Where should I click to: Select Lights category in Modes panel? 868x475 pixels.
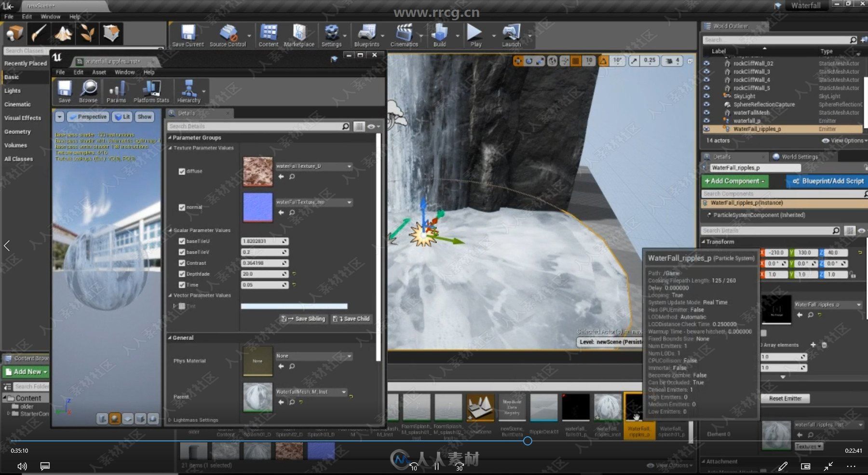(13, 91)
